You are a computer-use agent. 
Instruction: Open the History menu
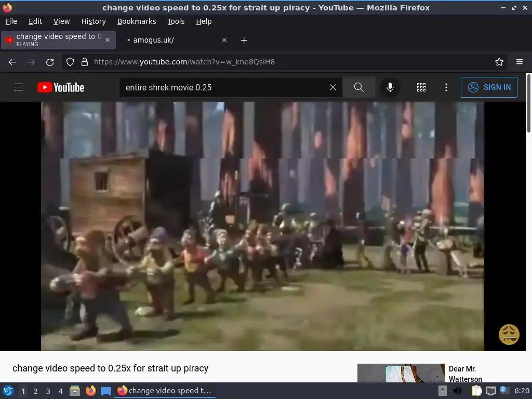(94, 21)
